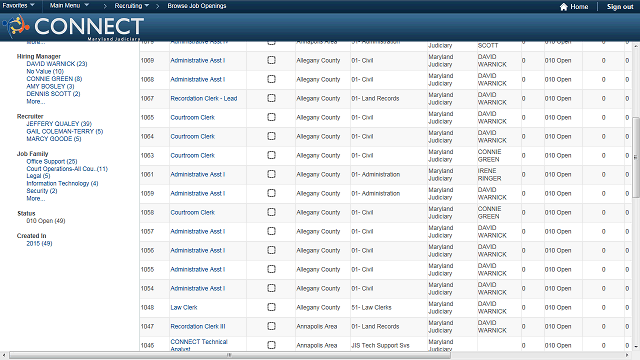Screen dimensions: 640x360
Task: Open the Recruiting breadcrumb dropdown
Action: (x=131, y=6)
